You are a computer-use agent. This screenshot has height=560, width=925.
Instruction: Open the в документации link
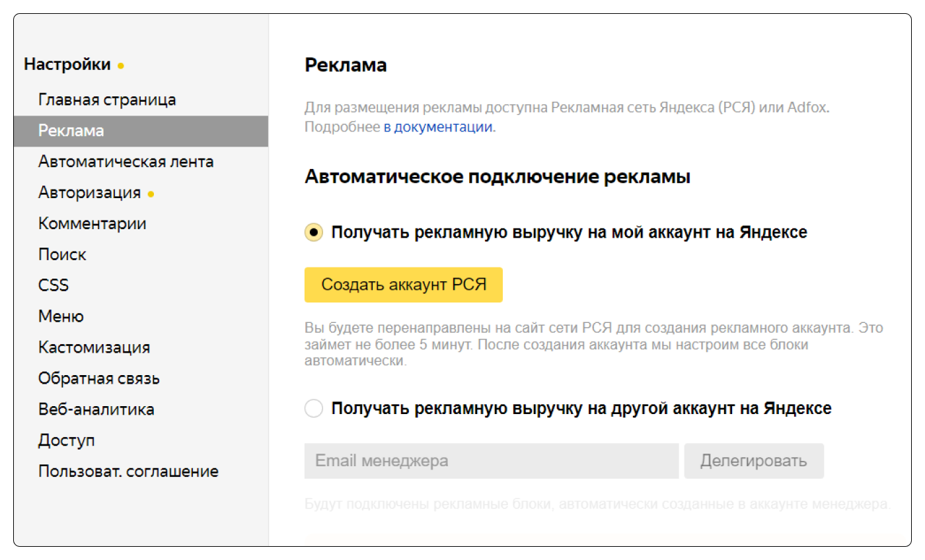point(438,127)
